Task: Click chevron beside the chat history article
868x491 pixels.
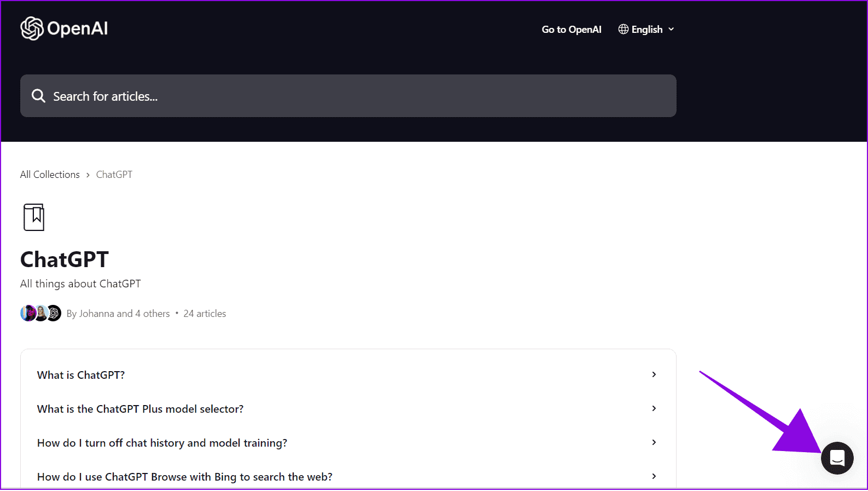Action: (654, 442)
